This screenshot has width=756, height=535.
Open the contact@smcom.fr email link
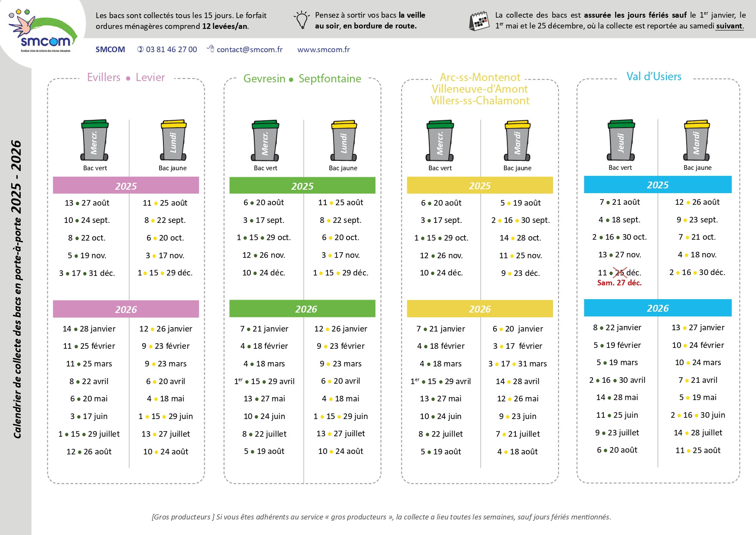(249, 50)
